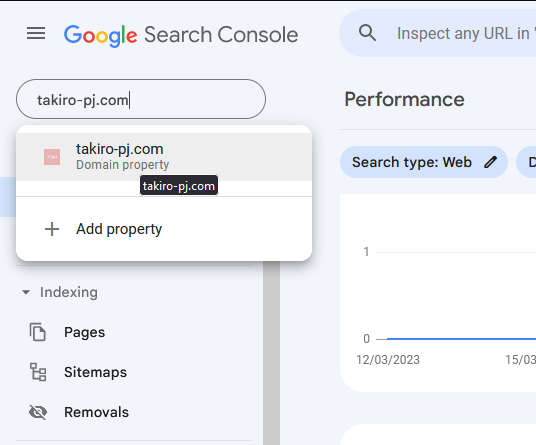Edit search type with the pencil icon
Image resolution: width=536 pixels, height=445 pixels.
490,162
